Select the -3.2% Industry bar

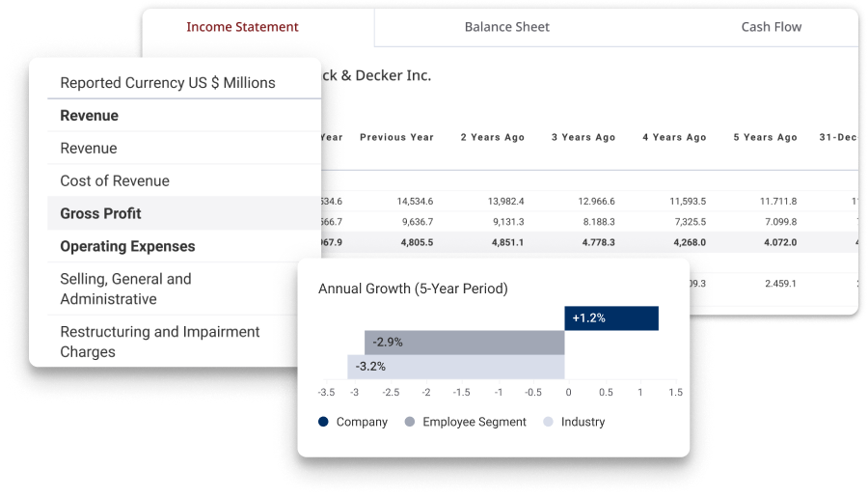[455, 367]
